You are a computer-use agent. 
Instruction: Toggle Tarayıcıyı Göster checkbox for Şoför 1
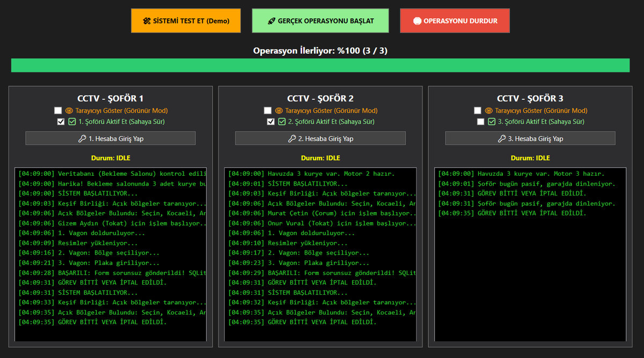click(x=58, y=110)
